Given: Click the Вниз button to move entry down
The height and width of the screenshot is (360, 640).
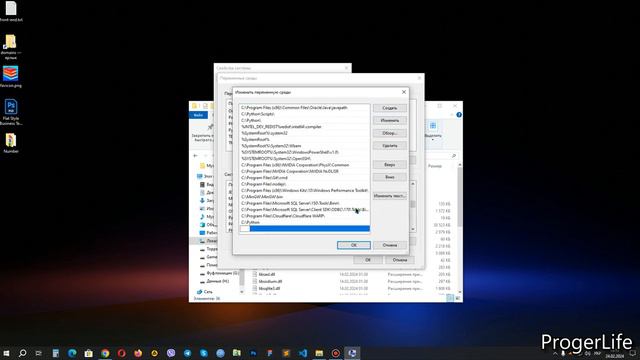Looking at the screenshot, I should 389,177.
